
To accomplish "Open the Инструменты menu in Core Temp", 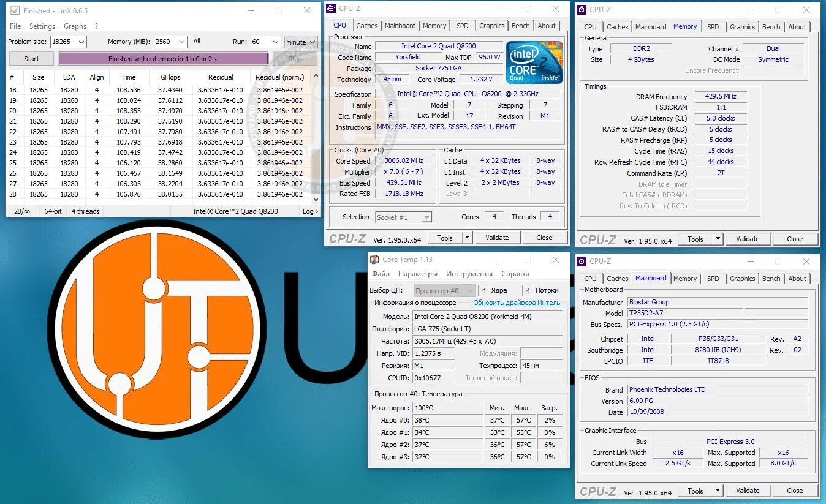I will click(469, 274).
